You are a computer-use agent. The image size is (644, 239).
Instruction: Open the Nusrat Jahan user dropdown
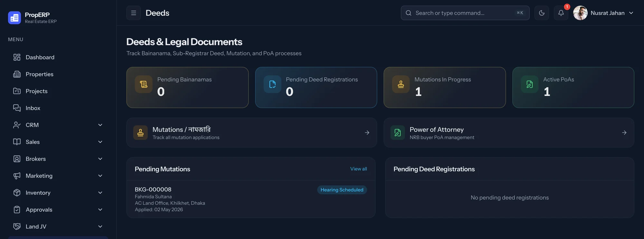click(x=603, y=13)
